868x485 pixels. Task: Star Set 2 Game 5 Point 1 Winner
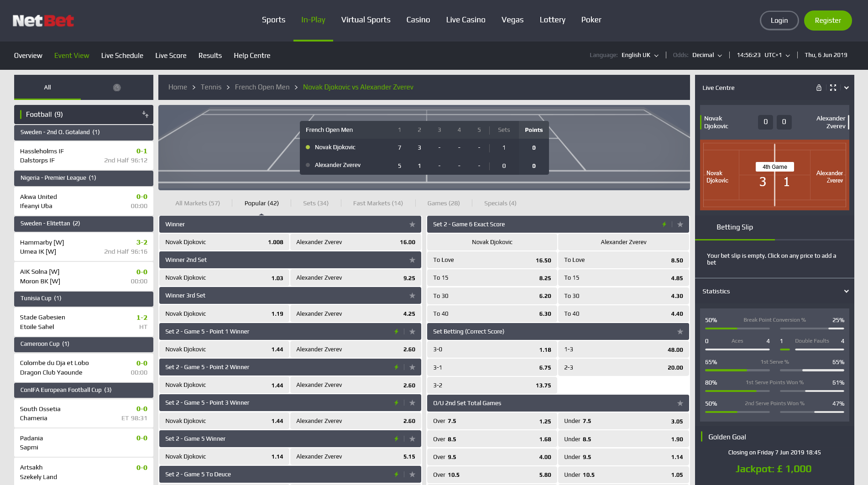[412, 332]
